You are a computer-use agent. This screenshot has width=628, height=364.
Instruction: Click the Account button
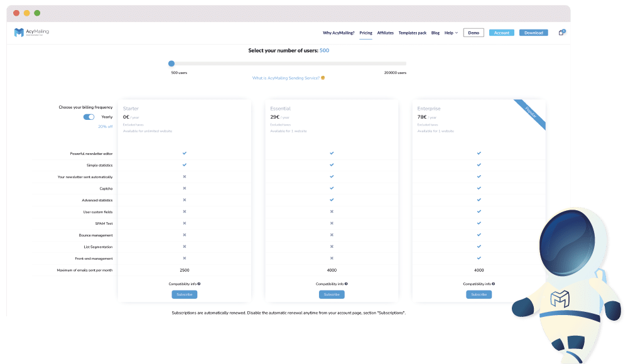(501, 33)
